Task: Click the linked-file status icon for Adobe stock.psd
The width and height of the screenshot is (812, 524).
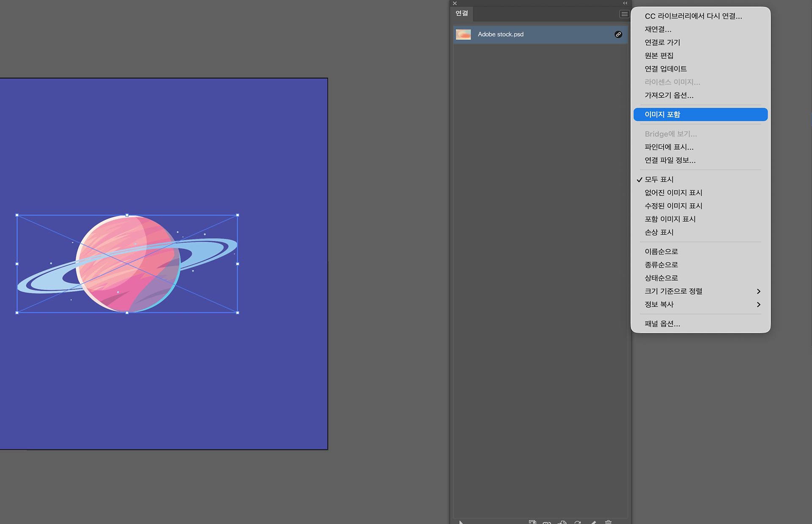Action: pos(618,34)
